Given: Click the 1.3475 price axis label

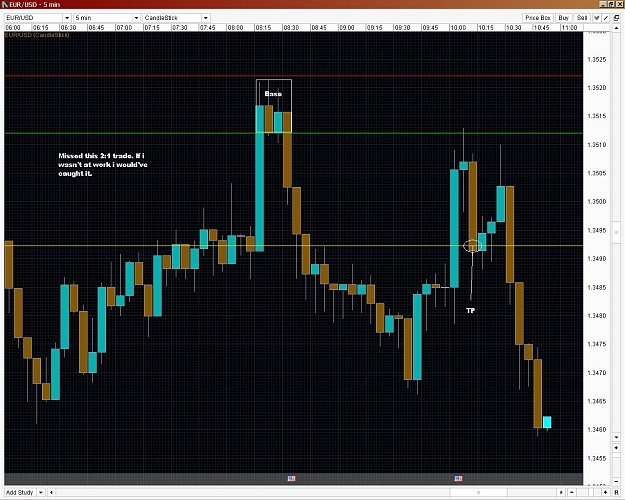Looking at the screenshot, I should [597, 344].
